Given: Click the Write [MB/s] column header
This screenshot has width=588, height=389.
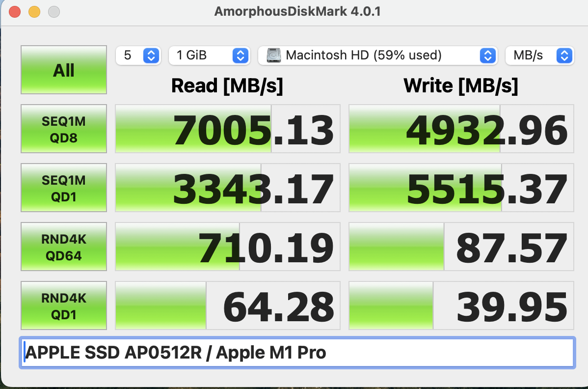Looking at the screenshot, I should tap(461, 85).
